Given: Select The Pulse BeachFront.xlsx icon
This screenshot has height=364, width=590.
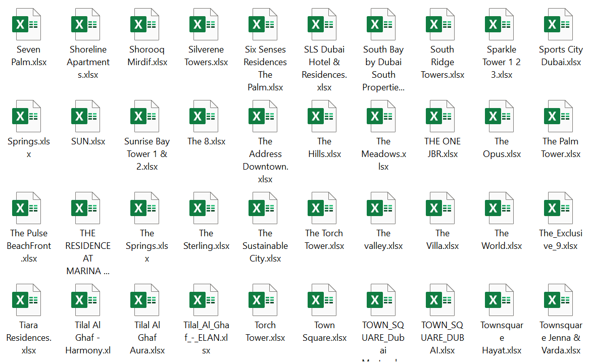Looking at the screenshot, I should pos(28,208).
